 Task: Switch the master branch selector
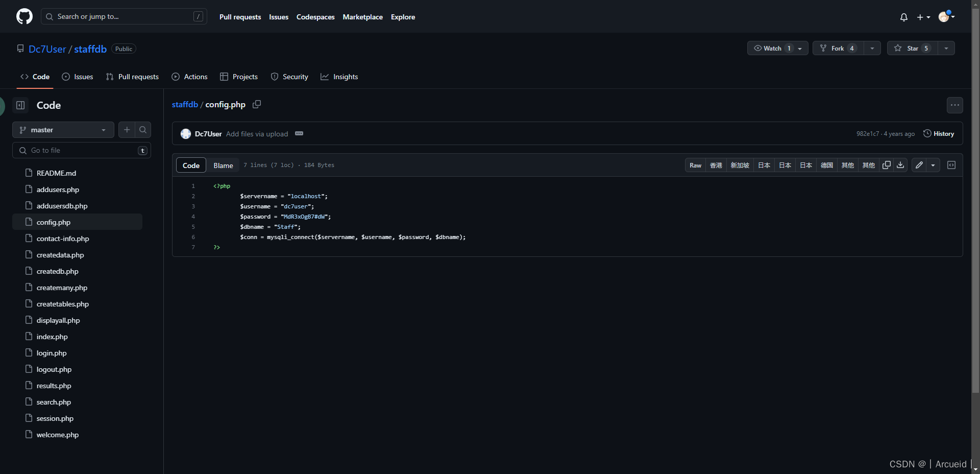63,130
